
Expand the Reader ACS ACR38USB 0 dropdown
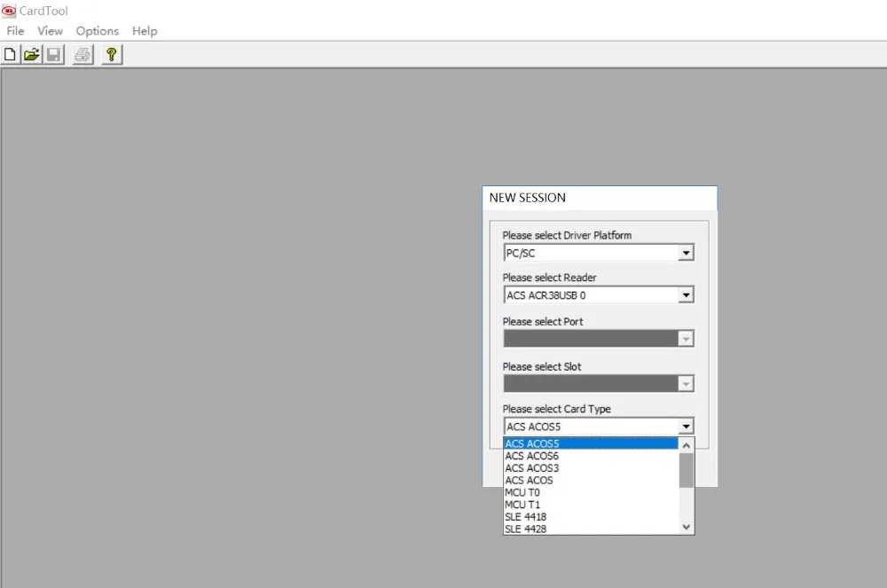click(x=686, y=295)
